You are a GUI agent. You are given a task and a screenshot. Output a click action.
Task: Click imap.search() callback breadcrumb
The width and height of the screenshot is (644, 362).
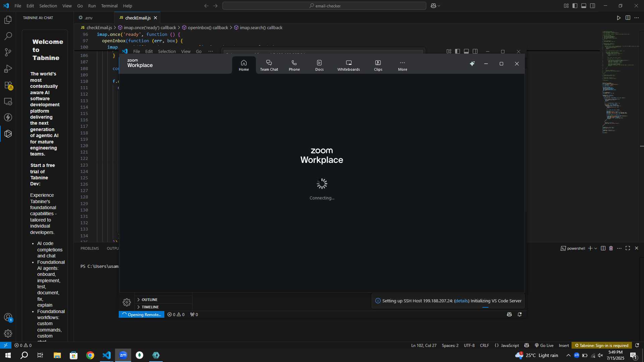coord(258,28)
